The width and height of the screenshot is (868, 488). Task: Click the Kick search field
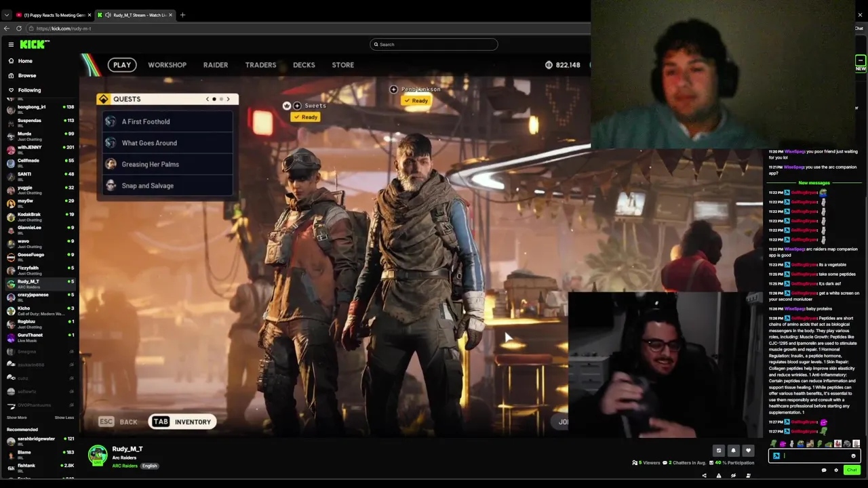point(434,44)
